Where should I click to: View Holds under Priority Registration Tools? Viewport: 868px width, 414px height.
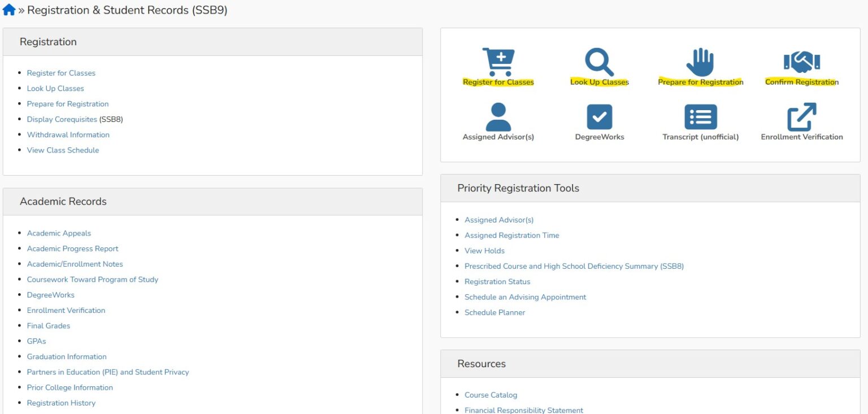tap(484, 250)
